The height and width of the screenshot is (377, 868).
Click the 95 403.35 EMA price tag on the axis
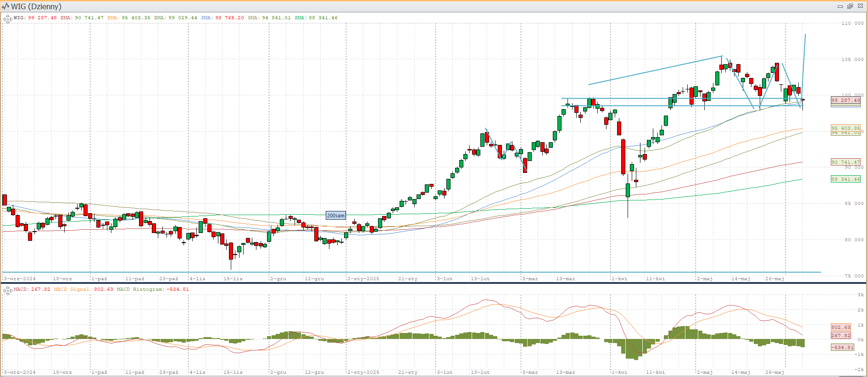tap(846, 128)
